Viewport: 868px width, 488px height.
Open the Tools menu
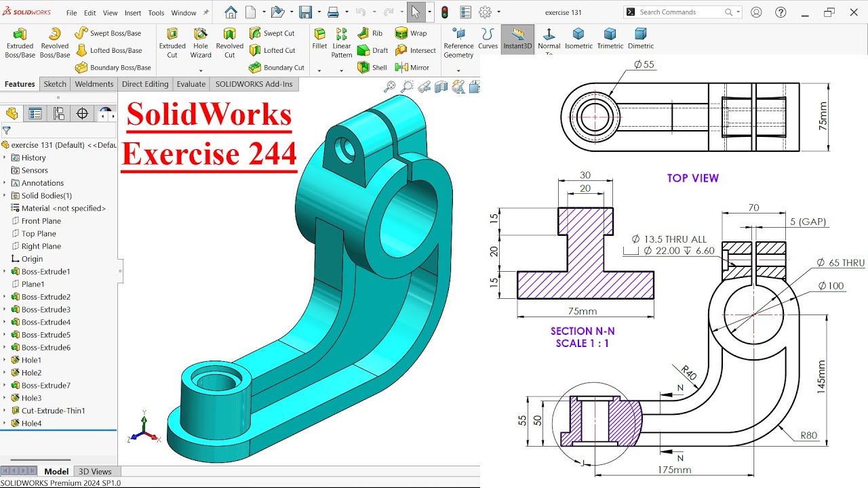pos(156,13)
